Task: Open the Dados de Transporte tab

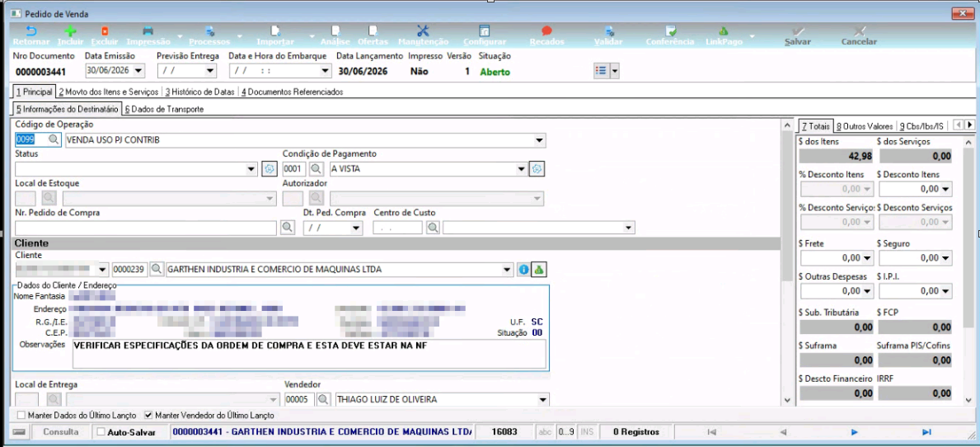Action: pos(164,109)
